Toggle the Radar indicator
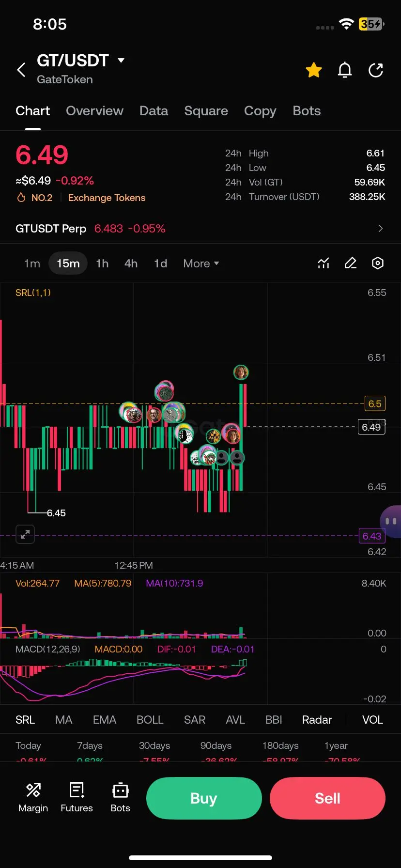 [x=317, y=720]
